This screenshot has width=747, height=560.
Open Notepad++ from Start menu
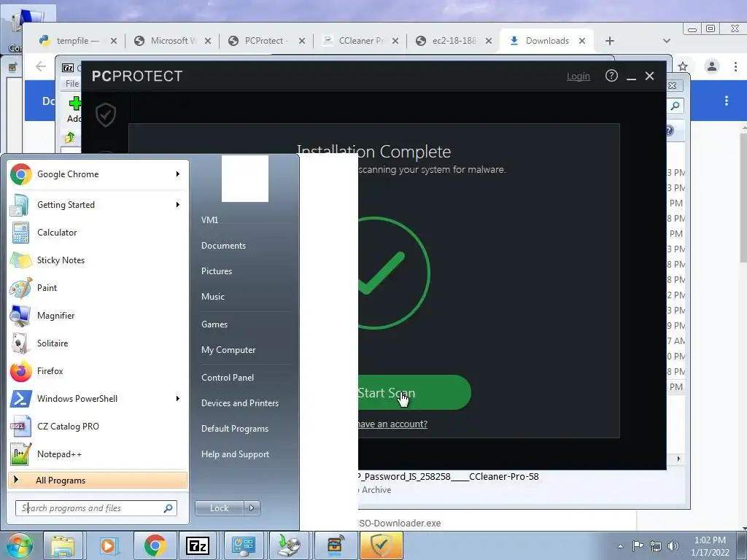(98, 454)
